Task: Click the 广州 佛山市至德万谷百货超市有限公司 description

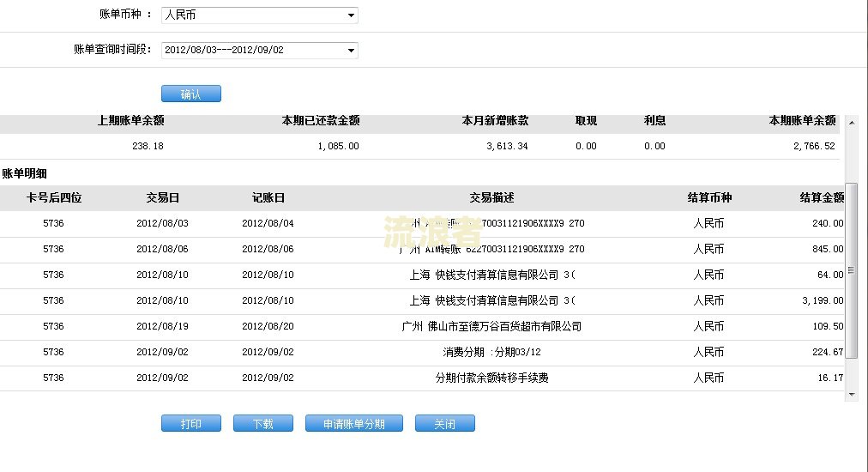Action: click(491, 326)
